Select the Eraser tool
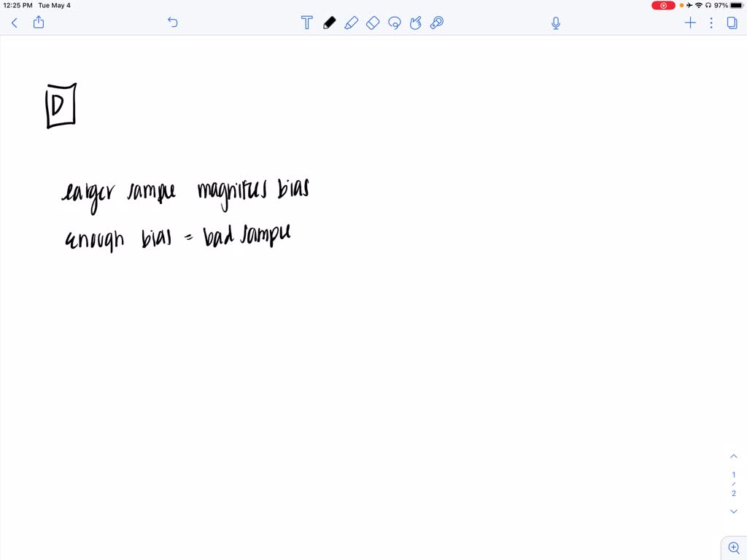Viewport: 747px width, 560px height. coord(373,23)
